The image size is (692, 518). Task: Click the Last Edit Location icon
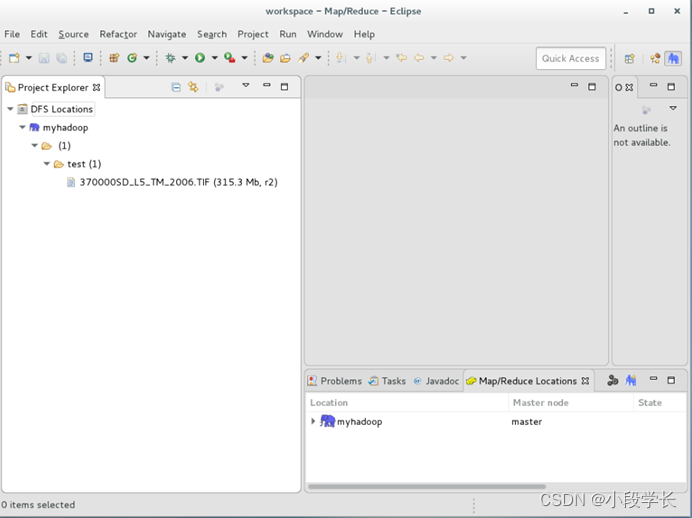(x=402, y=58)
